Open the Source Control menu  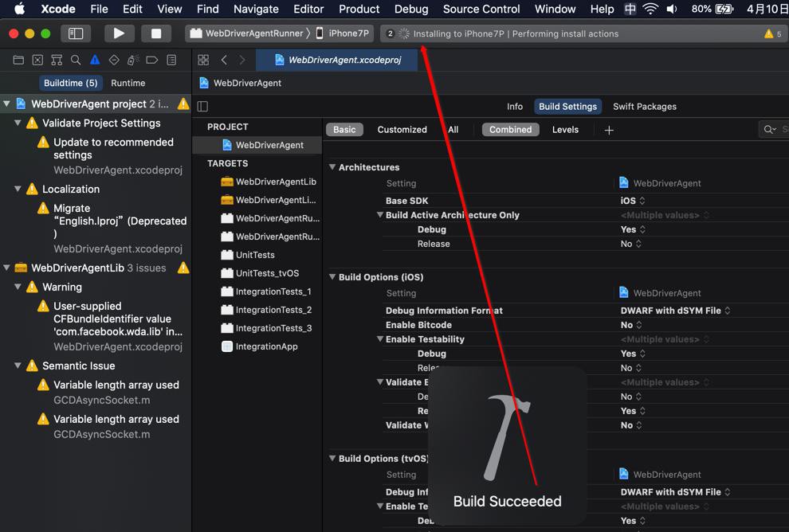coord(481,9)
